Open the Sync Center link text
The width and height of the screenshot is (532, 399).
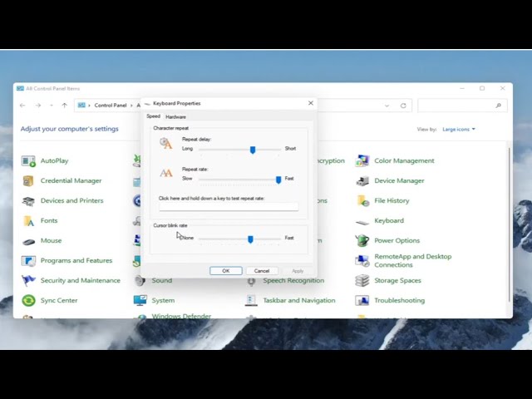[x=59, y=301]
